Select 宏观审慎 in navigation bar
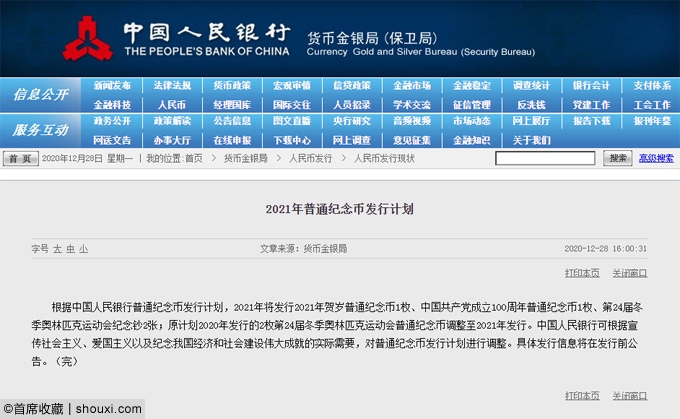680x419 pixels. 292,85
